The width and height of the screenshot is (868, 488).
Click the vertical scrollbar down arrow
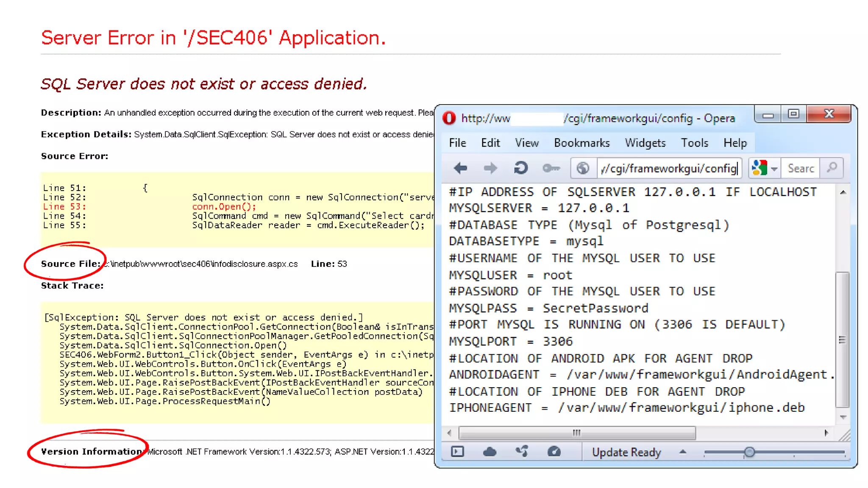tap(843, 417)
